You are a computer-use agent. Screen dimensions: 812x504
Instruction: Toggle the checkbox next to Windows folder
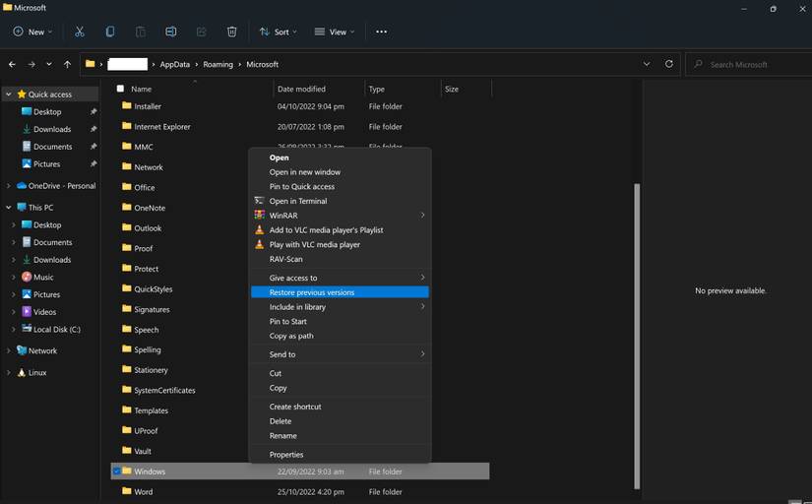117,472
